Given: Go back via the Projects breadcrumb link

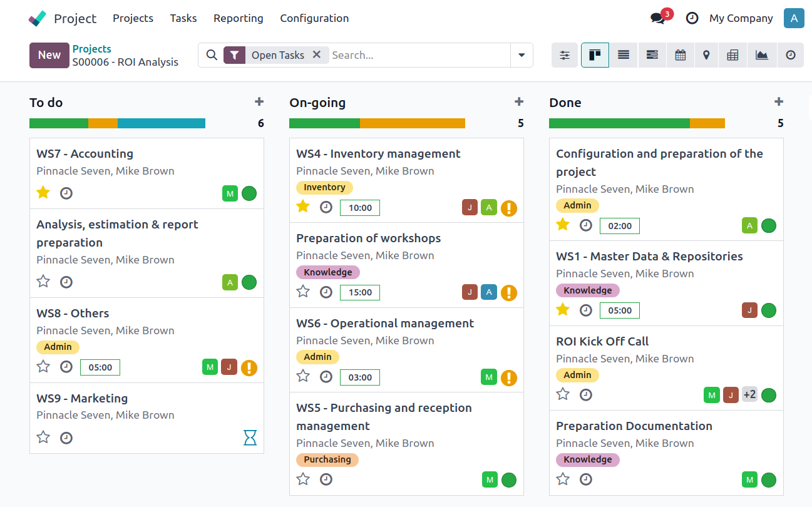Looking at the screenshot, I should click(91, 49).
